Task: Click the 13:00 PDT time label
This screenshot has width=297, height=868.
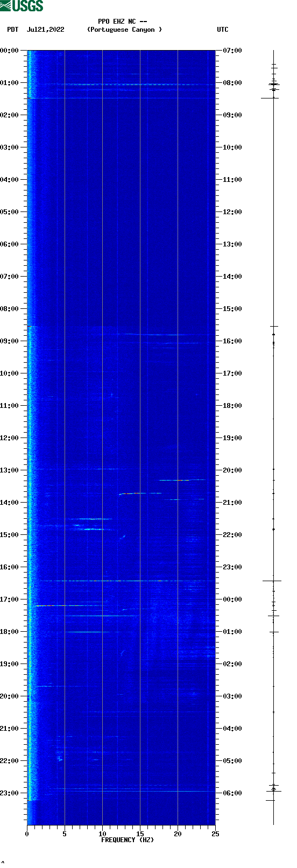Action: tap(9, 470)
